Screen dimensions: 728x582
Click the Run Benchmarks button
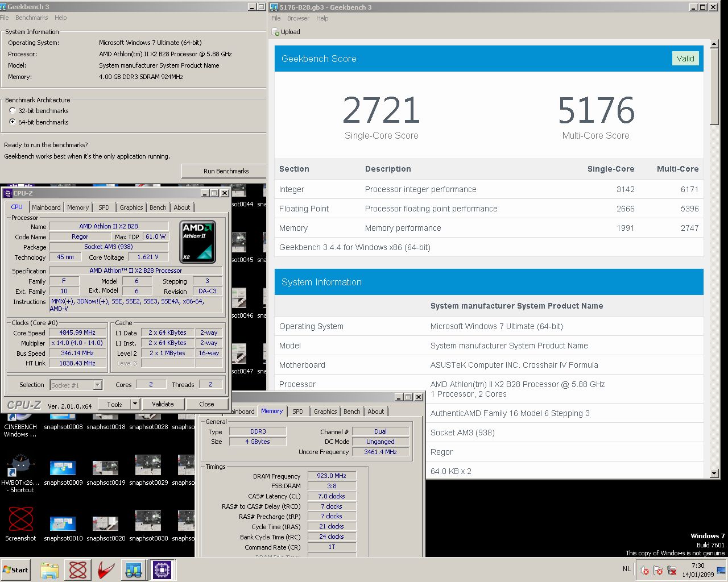(226, 171)
